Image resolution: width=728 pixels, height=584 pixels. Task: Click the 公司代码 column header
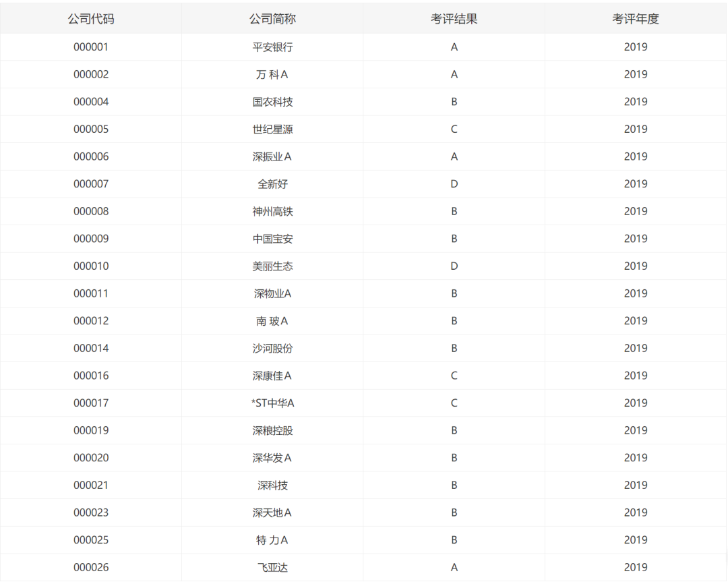91,19
